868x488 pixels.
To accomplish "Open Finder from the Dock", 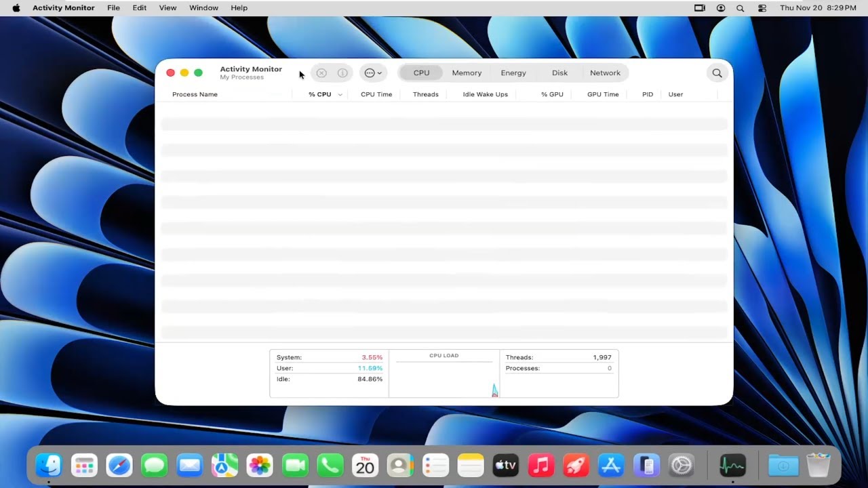I will tap(49, 466).
